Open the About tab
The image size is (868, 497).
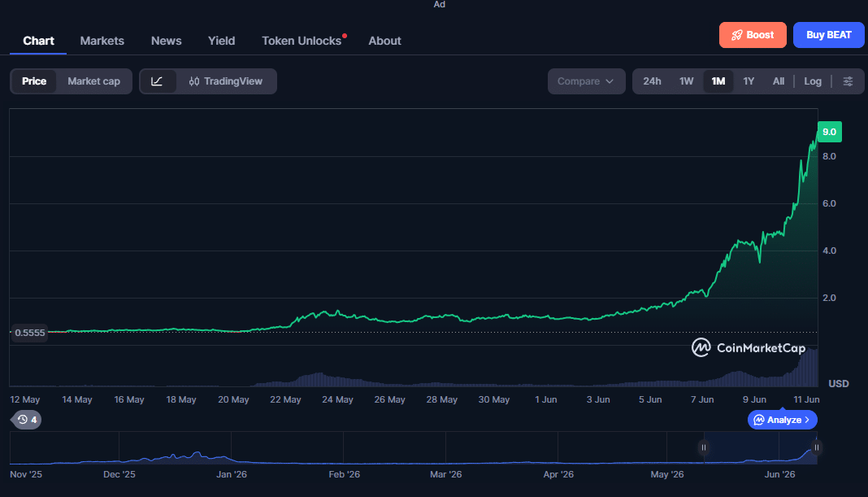click(384, 41)
